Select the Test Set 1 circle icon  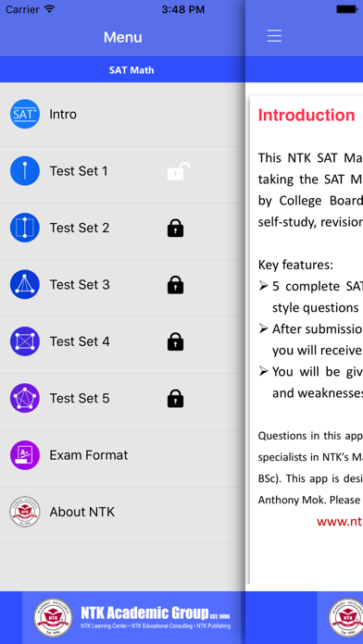25,171
